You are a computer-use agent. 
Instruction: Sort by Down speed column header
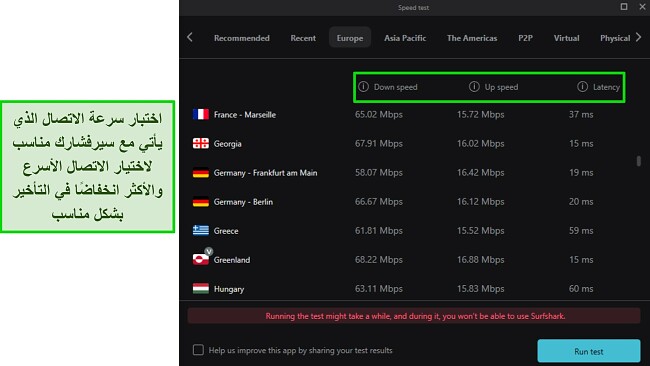(x=395, y=87)
